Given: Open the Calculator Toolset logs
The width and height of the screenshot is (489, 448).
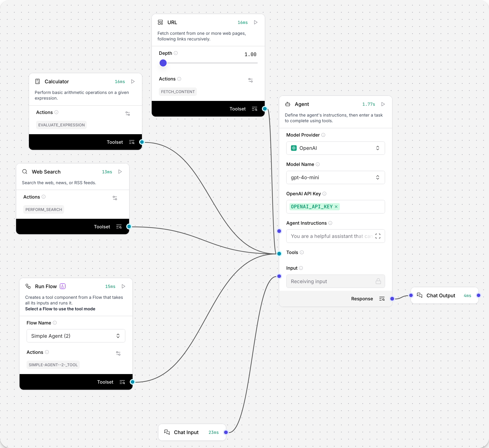Looking at the screenshot, I should pyautogui.click(x=132, y=142).
